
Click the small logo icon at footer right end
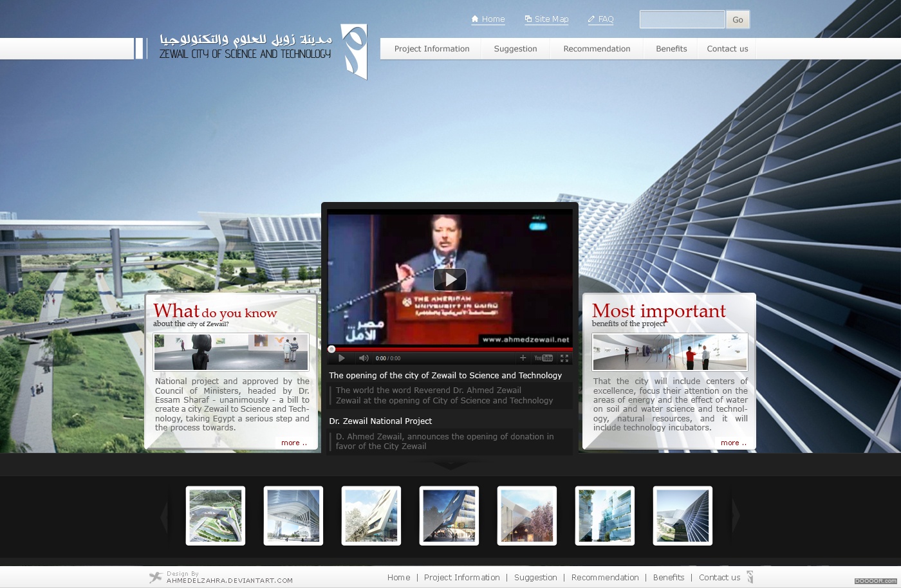click(750, 577)
